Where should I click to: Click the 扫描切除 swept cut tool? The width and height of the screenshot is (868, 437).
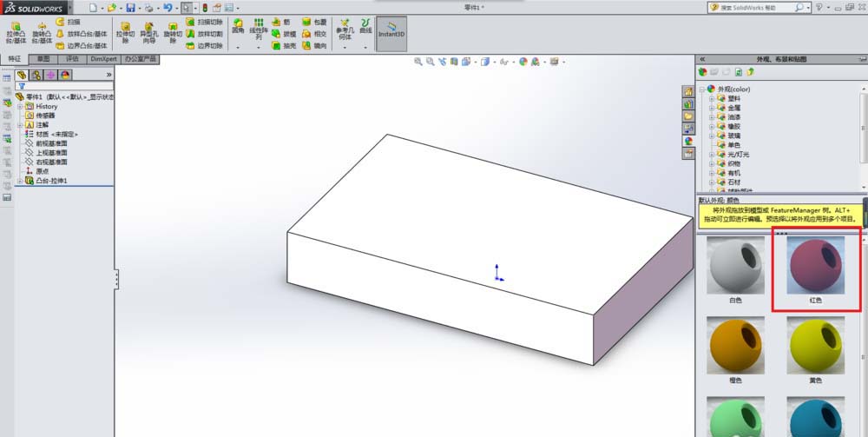[204, 22]
